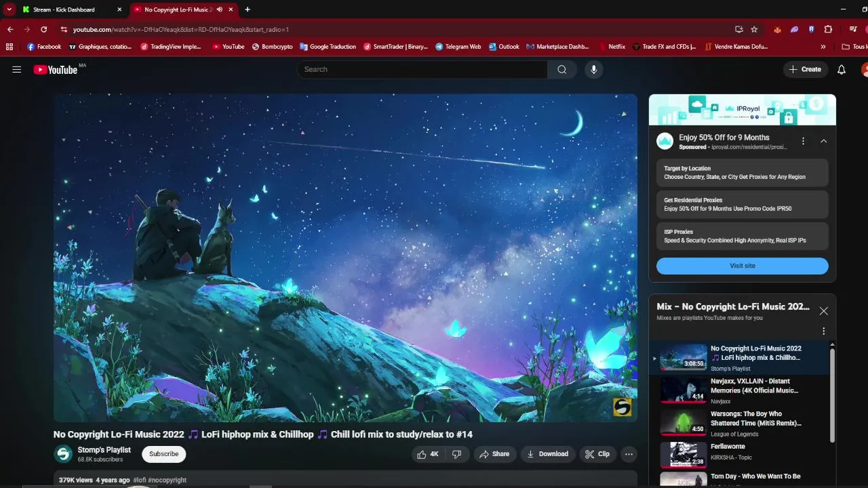Click the browser address bar URL
Image resolution: width=868 pixels, height=488 pixels.
tap(181, 29)
